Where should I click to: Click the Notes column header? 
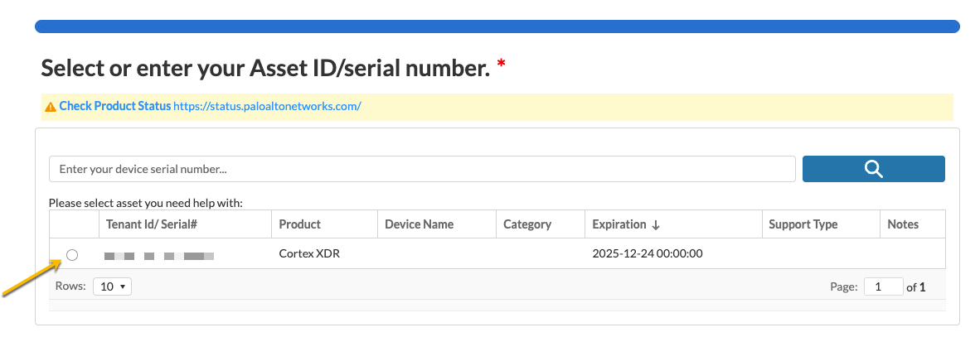pos(903,224)
